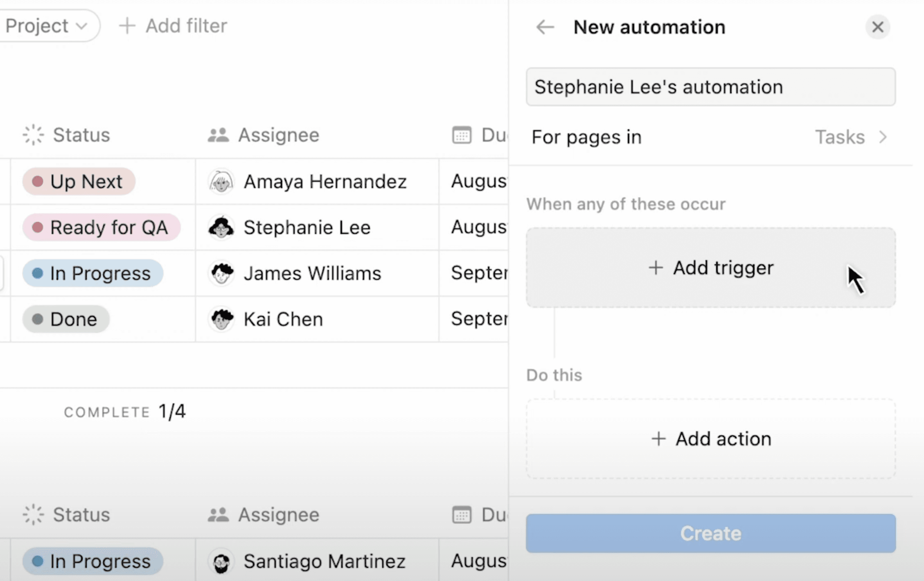Click Kai Chen's avatar
The image size is (924, 581).
(221, 319)
